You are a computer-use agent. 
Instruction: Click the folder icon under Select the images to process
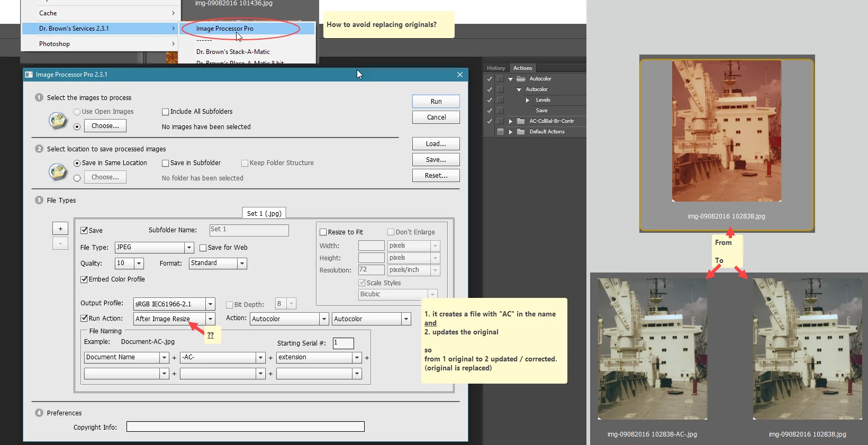click(x=58, y=121)
